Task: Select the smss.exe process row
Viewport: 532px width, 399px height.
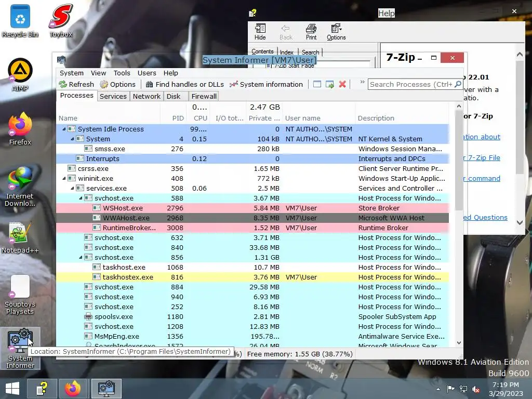Action: coord(252,149)
